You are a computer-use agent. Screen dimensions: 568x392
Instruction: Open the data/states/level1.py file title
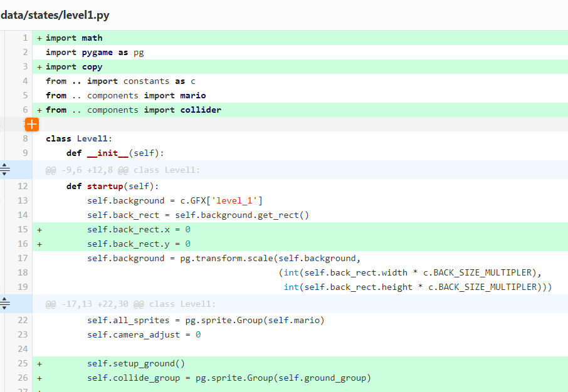coord(55,15)
